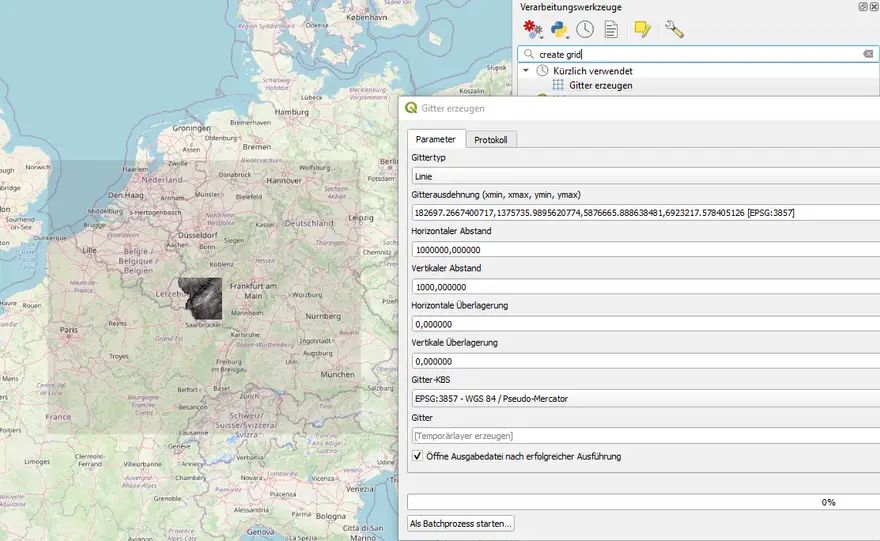Click the Gitter erzeugen dialog title
This screenshot has width=880, height=541.
point(452,108)
